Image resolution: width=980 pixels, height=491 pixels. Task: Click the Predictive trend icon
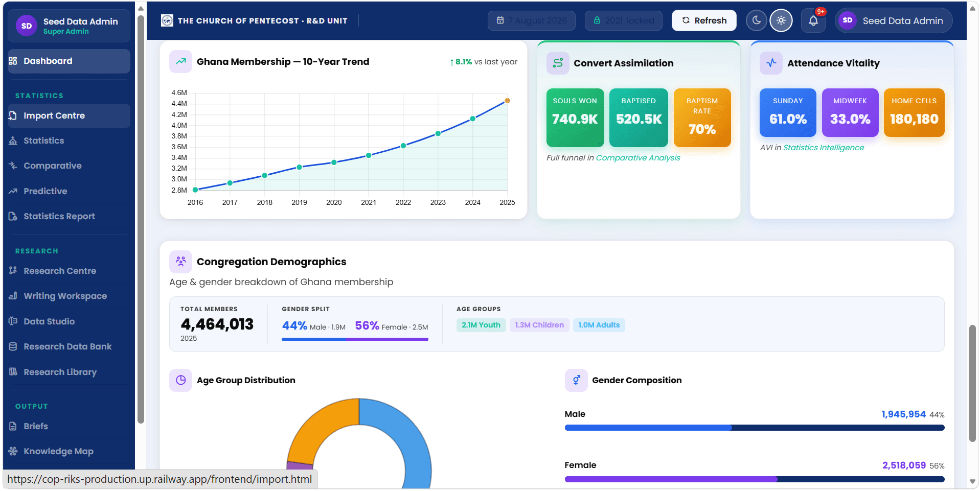tap(13, 192)
